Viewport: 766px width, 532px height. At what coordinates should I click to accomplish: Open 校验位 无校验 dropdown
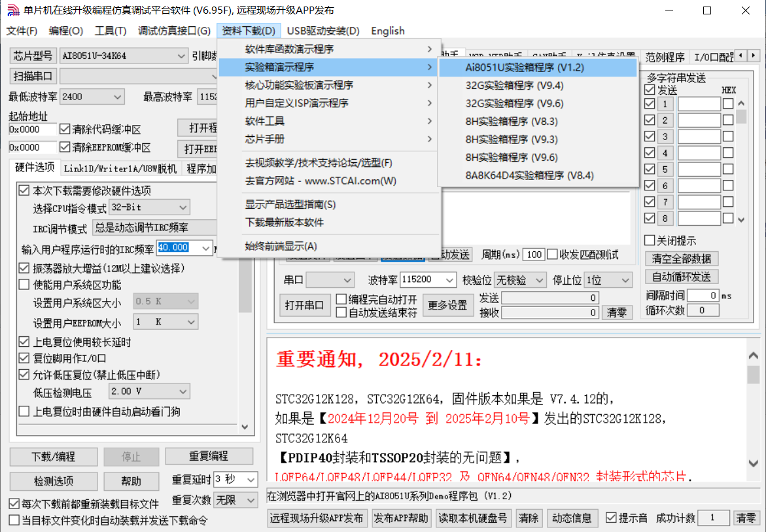coord(520,280)
